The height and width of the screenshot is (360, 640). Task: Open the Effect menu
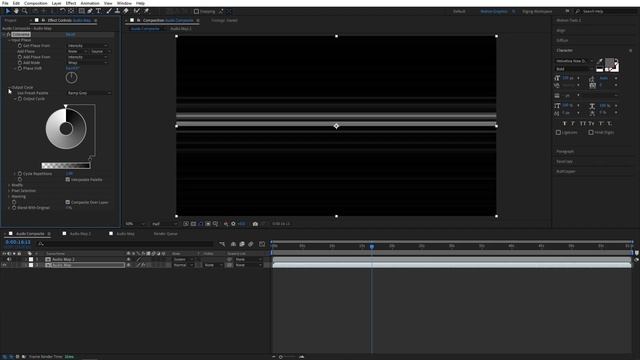pos(71,3)
